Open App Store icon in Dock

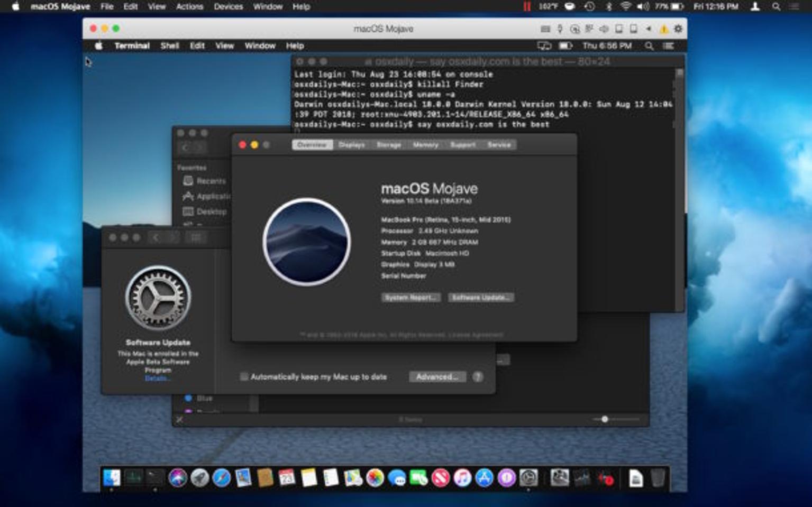tap(484, 478)
